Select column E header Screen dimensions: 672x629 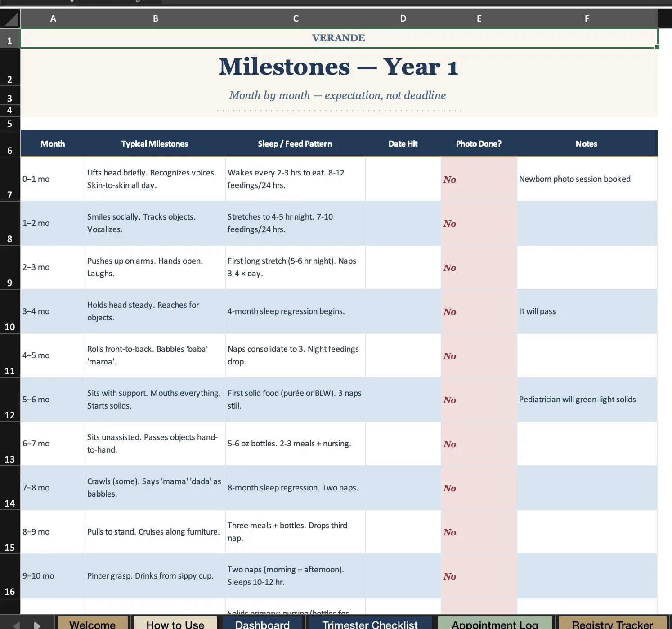tap(479, 18)
